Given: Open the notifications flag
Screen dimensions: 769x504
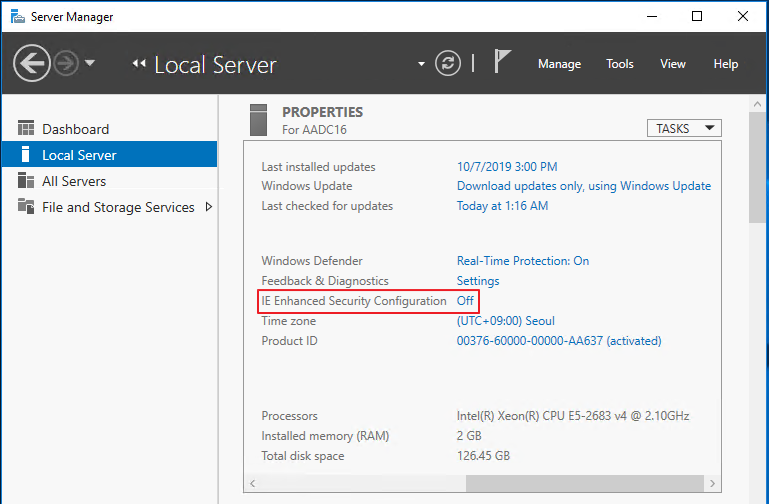Looking at the screenshot, I should pos(502,61).
